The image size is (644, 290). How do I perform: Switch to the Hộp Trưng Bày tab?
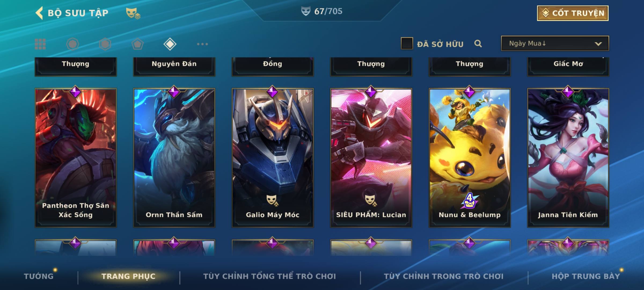[586, 276]
